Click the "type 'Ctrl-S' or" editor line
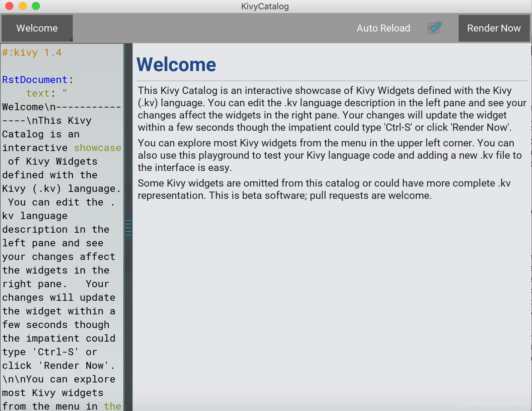 pos(50,352)
